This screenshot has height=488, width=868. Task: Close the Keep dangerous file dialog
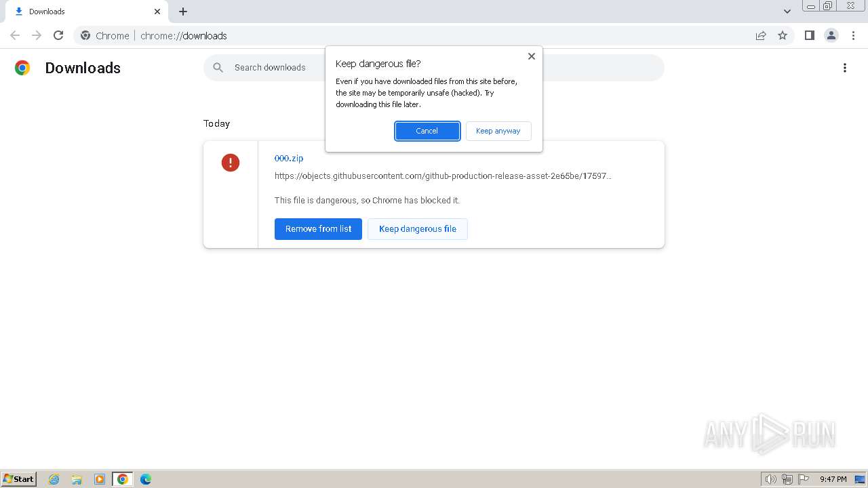pyautogui.click(x=532, y=56)
